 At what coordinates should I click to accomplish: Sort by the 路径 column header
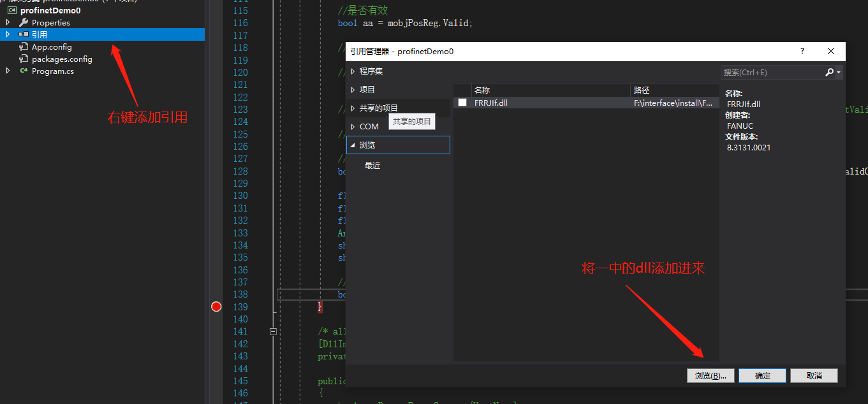(x=675, y=90)
